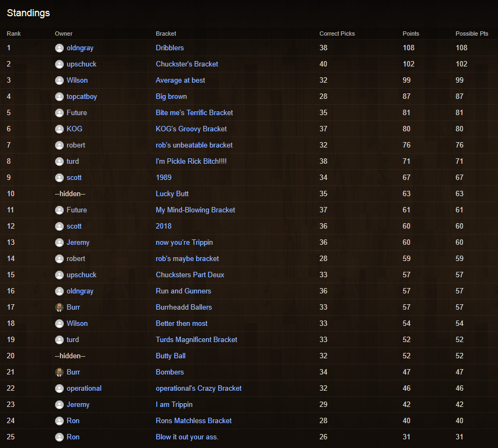Click owner name operational
Image resolution: width=498 pixels, height=448 pixels.
click(x=84, y=388)
